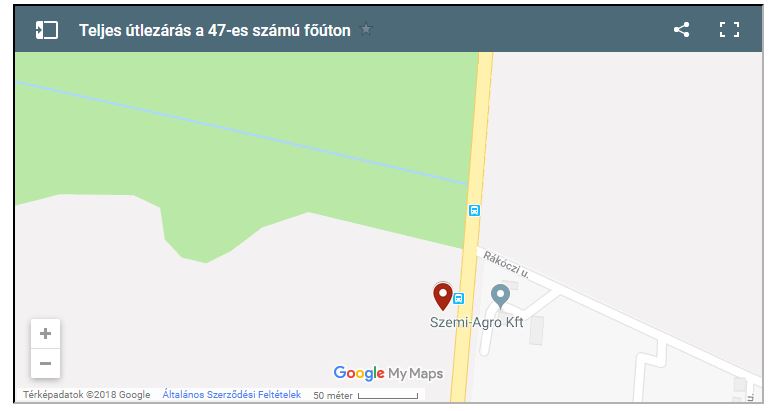Open Általános Szerződési Feltételek link
Image resolution: width=771 pixels, height=411 pixels.
point(232,394)
